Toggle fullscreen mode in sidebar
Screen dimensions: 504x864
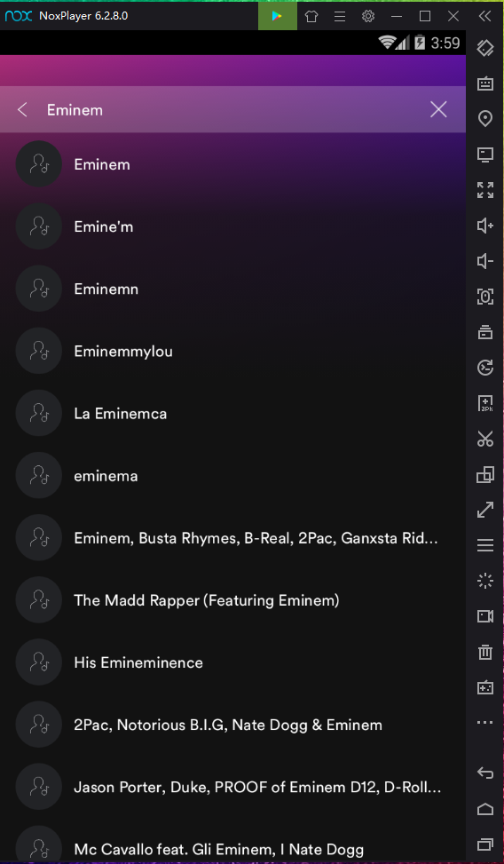click(484, 189)
